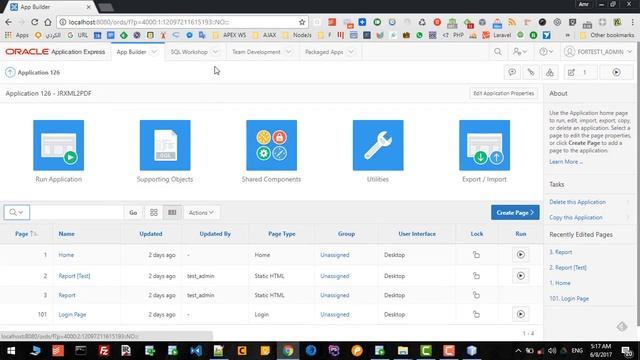Click the Oracle Application Express logo
The image size is (640, 360).
pos(55,52)
